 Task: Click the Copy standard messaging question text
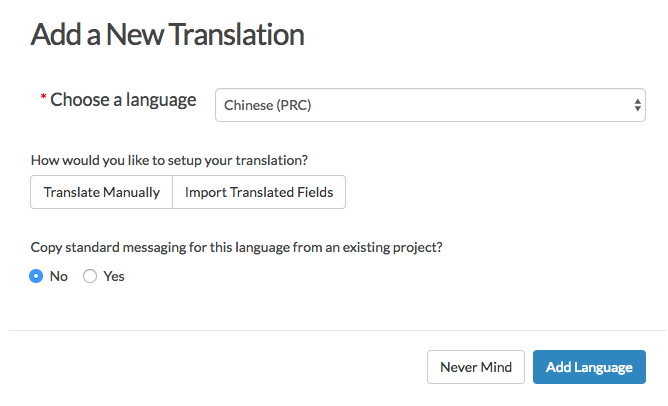click(237, 247)
